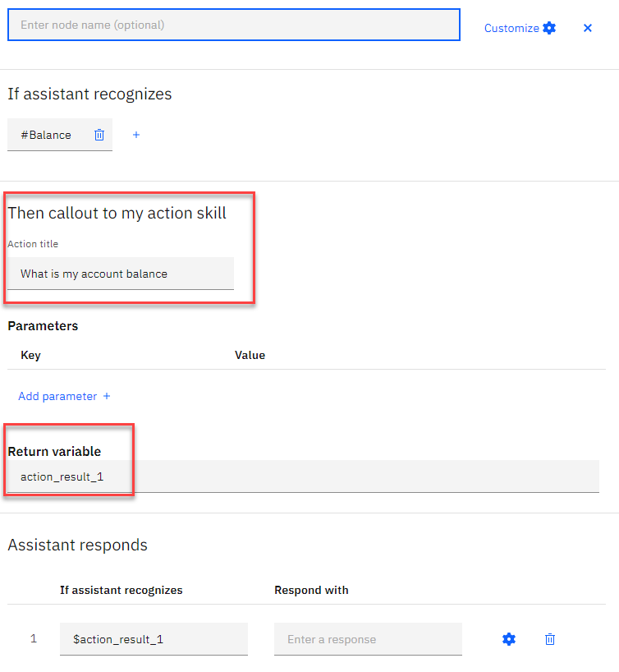Click the node name input field

pyautogui.click(x=234, y=25)
